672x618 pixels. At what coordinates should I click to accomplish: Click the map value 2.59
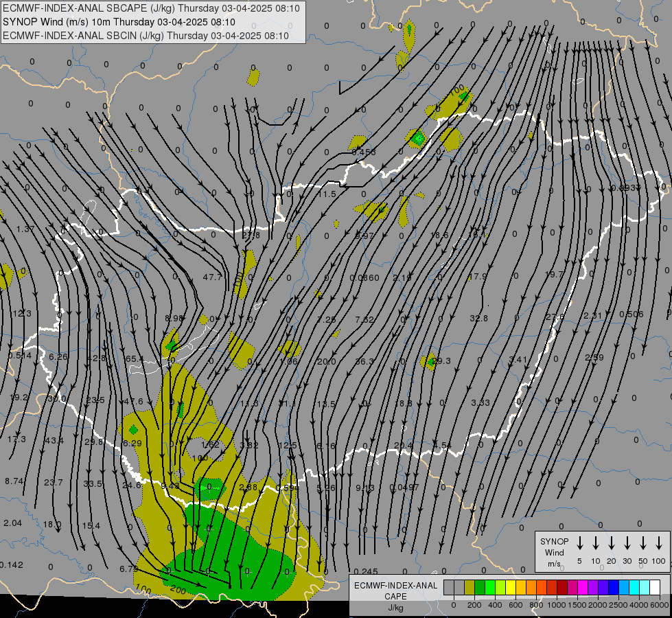coord(594,357)
